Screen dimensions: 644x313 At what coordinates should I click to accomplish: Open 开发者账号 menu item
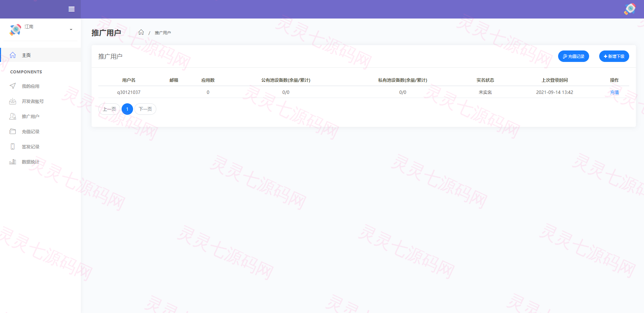click(x=40, y=101)
